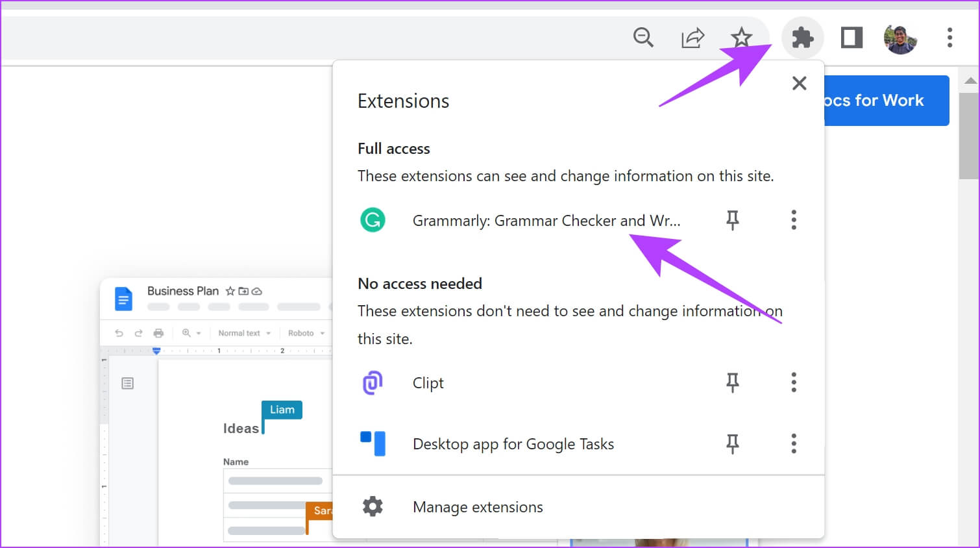Open Manage extensions
The image size is (980, 548).
[478, 507]
